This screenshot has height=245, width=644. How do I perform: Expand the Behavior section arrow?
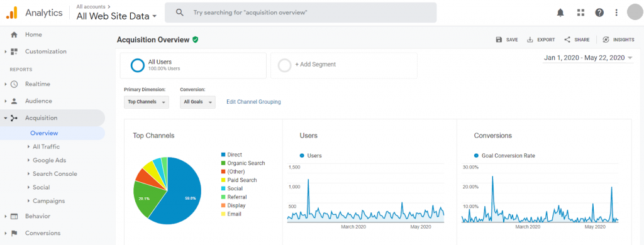click(6, 216)
